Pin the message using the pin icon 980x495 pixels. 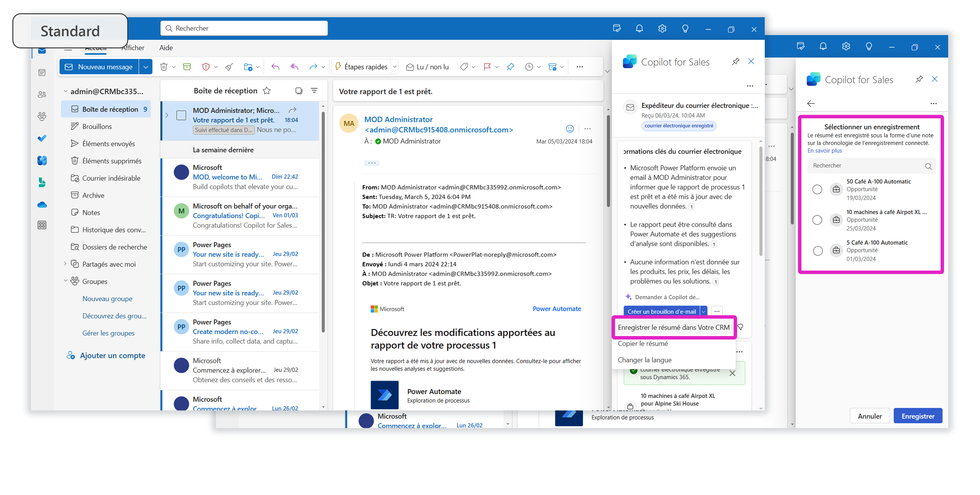(x=510, y=67)
